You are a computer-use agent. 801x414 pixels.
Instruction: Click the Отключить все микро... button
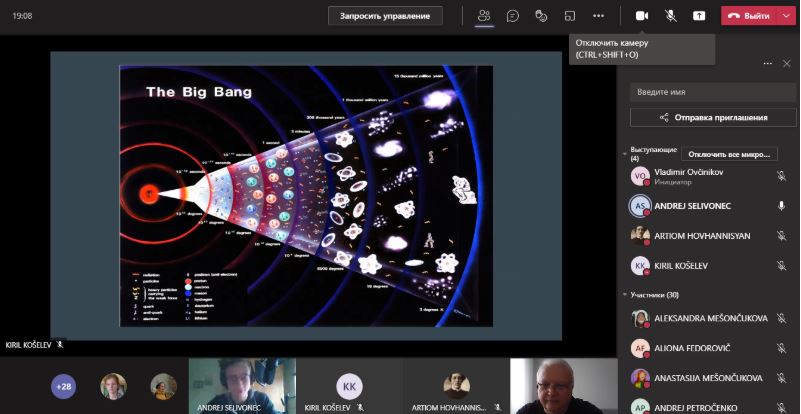click(729, 154)
